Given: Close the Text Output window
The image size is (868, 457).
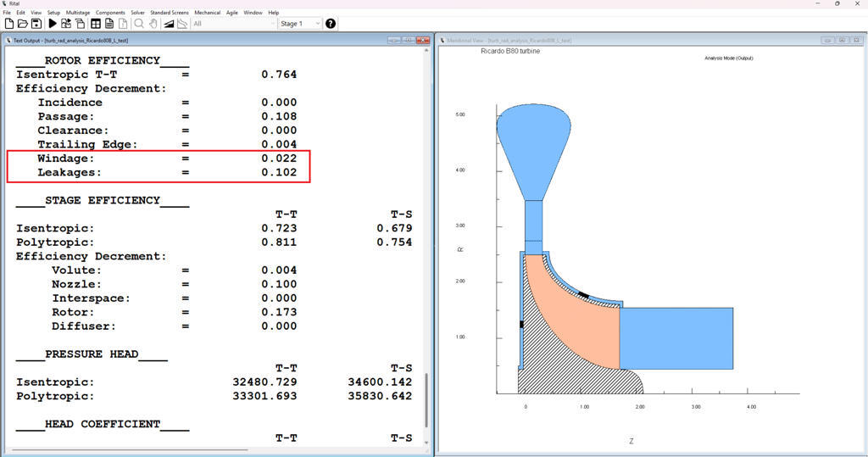Looking at the screenshot, I should 421,40.
